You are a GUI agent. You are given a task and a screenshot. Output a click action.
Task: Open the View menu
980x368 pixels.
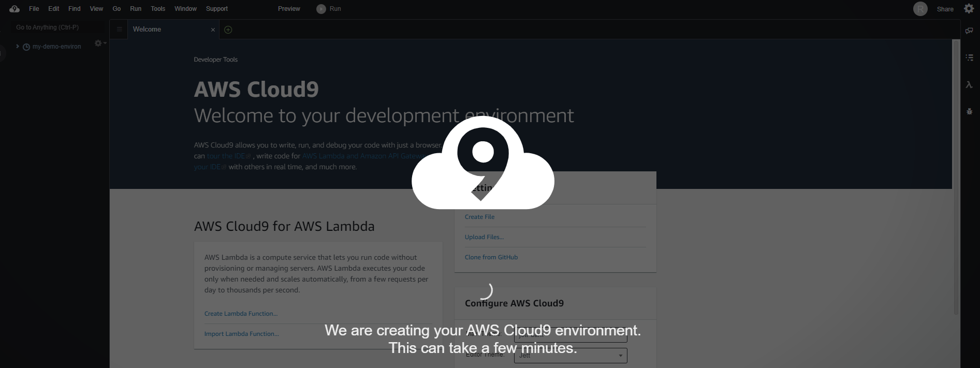click(96, 9)
